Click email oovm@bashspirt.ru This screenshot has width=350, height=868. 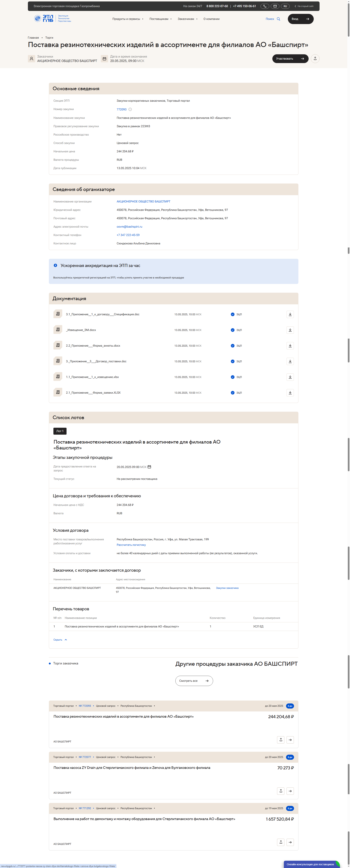[x=129, y=227]
